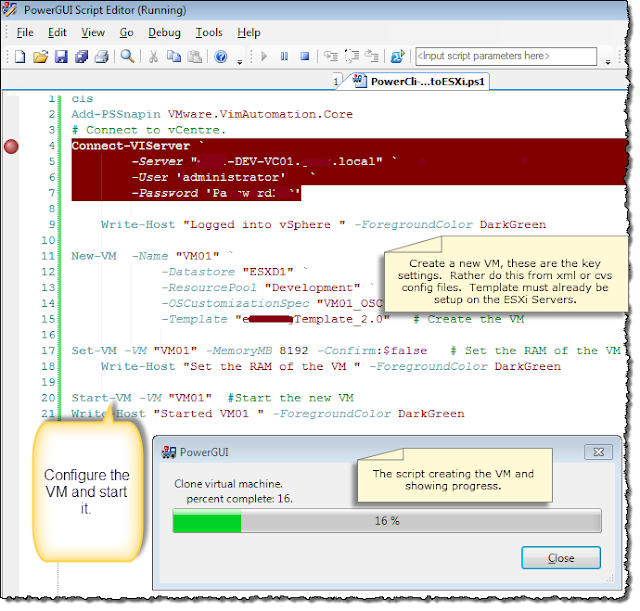Image resolution: width=640 pixels, height=611 pixels.
Task: Expand the standard toolbar overflow arrow
Action: (240, 62)
